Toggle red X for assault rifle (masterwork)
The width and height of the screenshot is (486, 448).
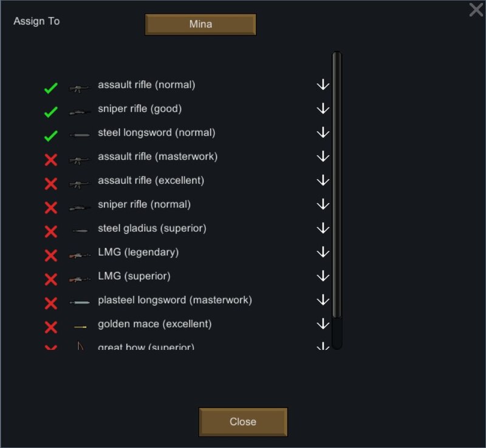(51, 160)
